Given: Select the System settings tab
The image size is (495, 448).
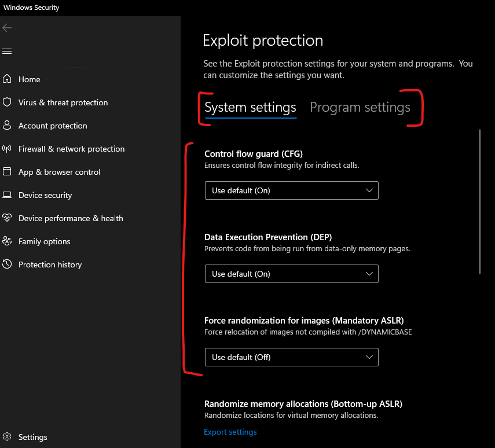Looking at the screenshot, I should coord(250,108).
